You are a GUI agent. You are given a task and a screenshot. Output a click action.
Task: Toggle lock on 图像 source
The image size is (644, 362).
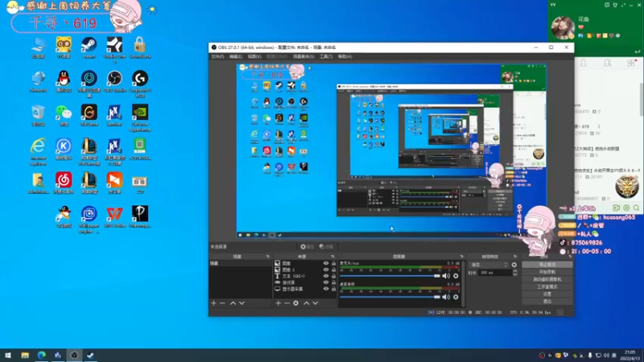[x=333, y=264]
